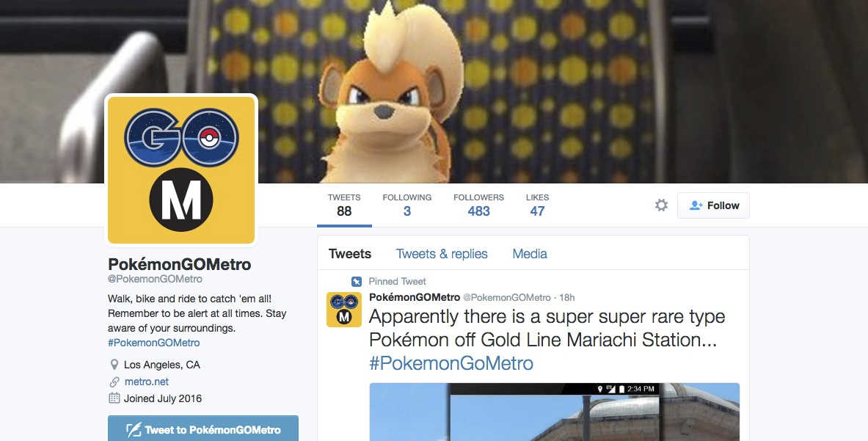Click the location pin icon by Los Angeles
Image resolution: width=868 pixels, height=441 pixels.
pos(114,365)
